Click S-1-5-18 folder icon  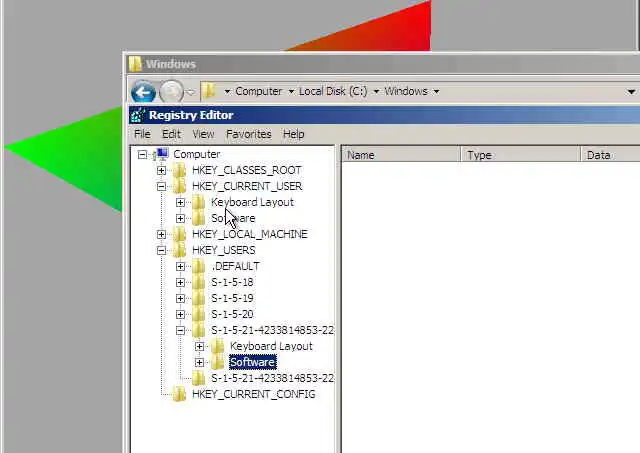point(198,282)
